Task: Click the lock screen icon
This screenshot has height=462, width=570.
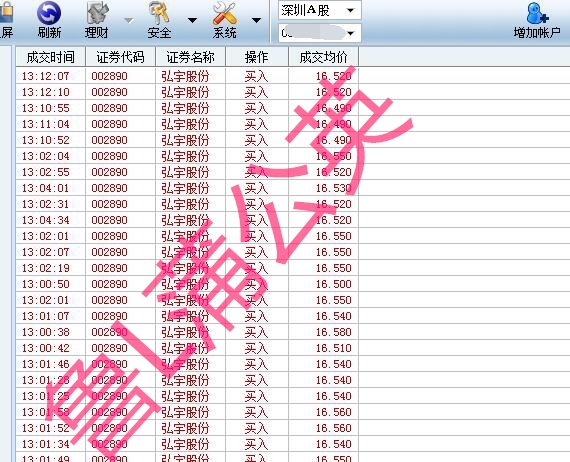Action: pos(6,13)
